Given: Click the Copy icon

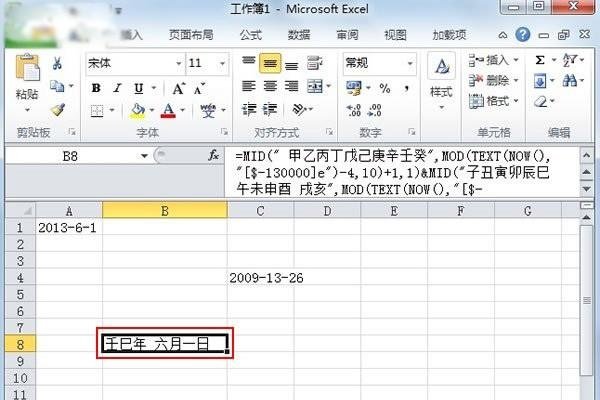Looking at the screenshot, I should [57, 86].
